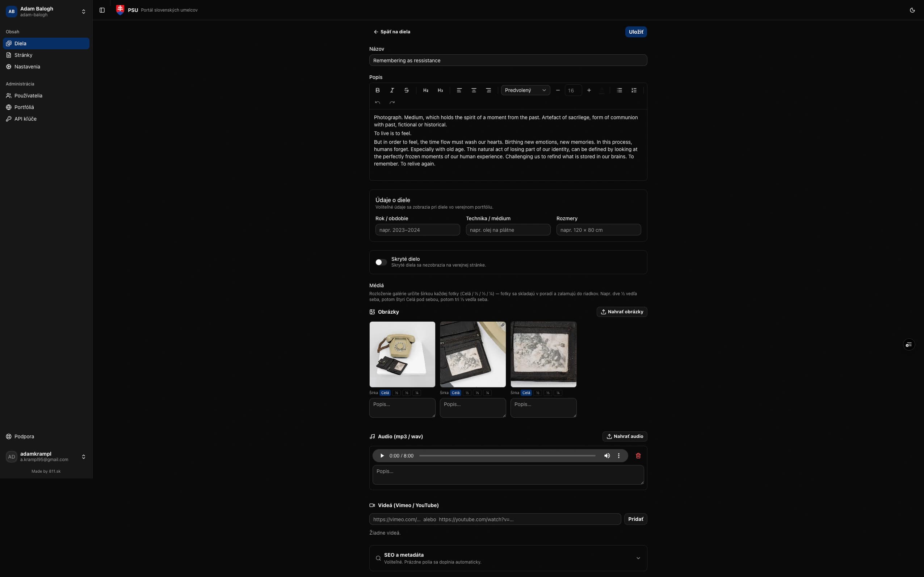Select the telephone image thumbnail
924x577 pixels.
pos(402,355)
